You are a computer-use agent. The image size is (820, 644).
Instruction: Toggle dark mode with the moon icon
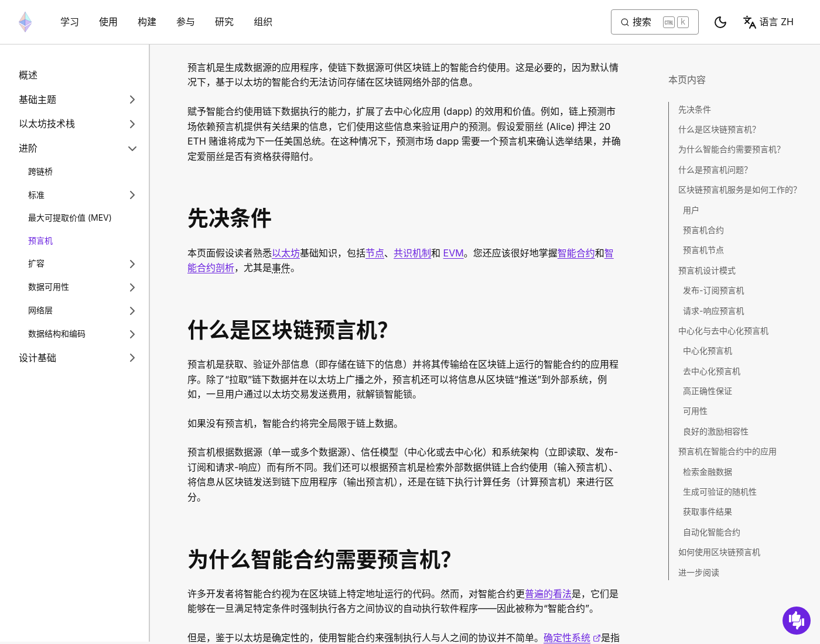pos(720,22)
